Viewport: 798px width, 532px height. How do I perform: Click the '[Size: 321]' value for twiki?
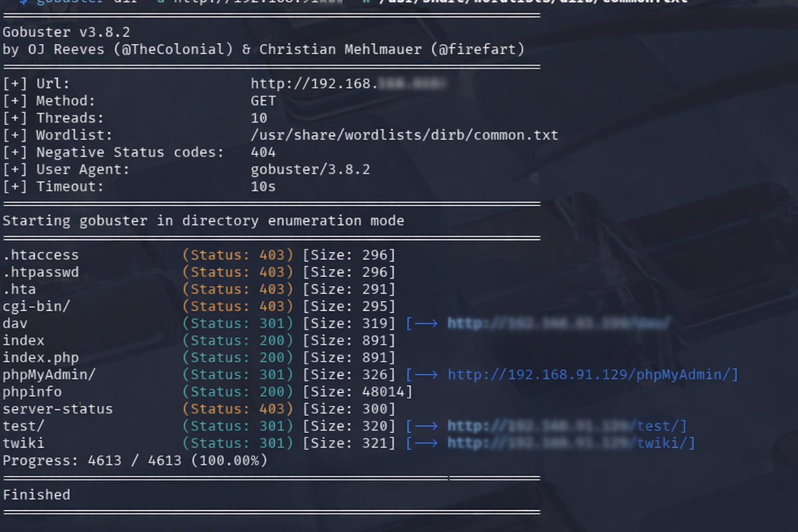(x=349, y=443)
